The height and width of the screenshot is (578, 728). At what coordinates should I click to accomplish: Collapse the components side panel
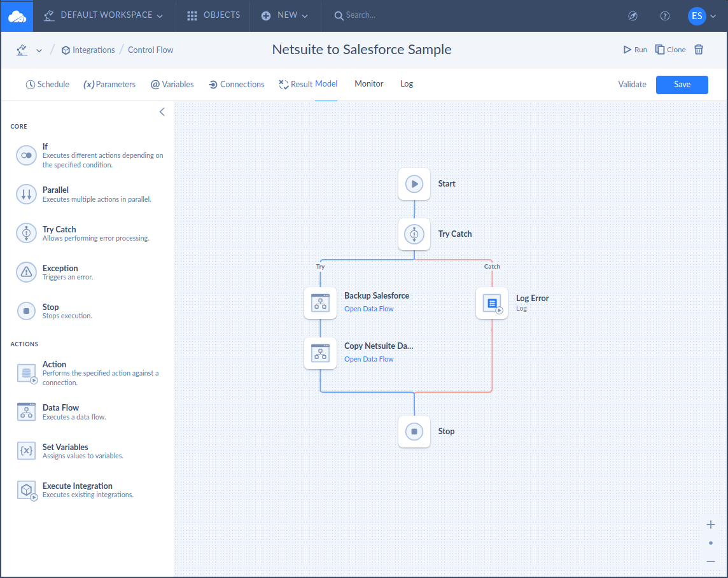click(162, 112)
